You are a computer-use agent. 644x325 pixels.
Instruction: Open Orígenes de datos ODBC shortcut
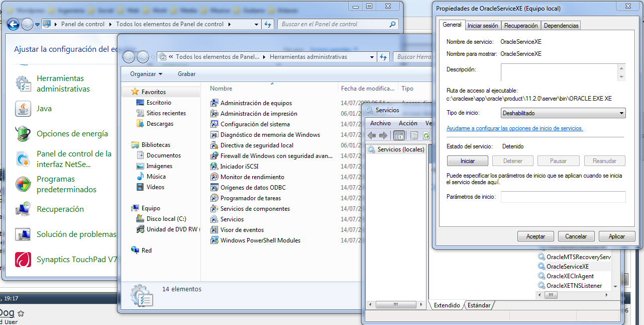(x=253, y=188)
